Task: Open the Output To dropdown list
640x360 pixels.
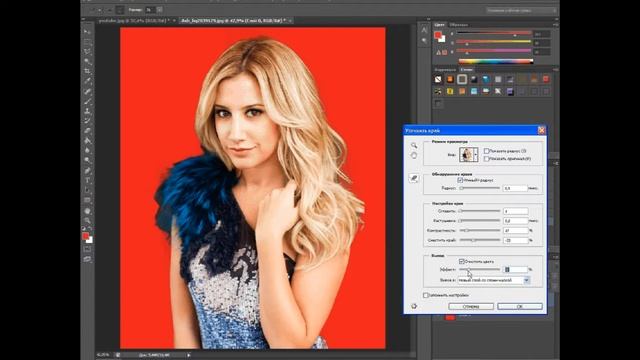Action: [x=494, y=280]
